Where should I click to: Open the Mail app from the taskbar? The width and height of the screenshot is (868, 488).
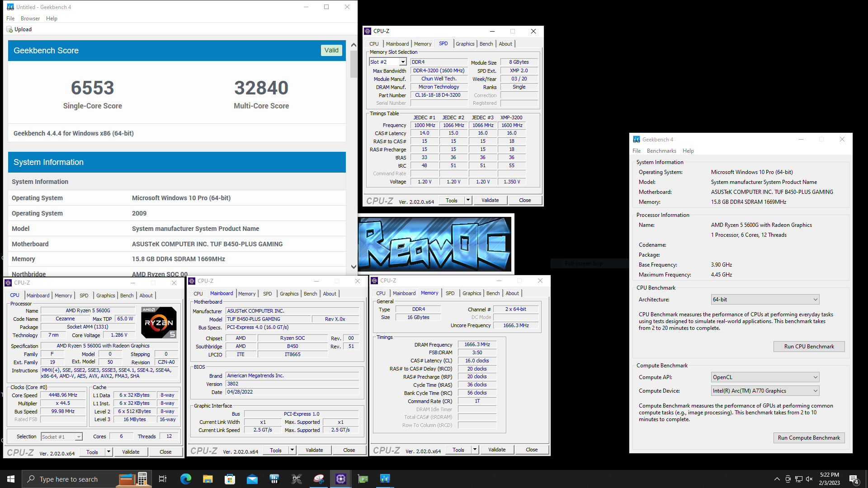click(252, 479)
